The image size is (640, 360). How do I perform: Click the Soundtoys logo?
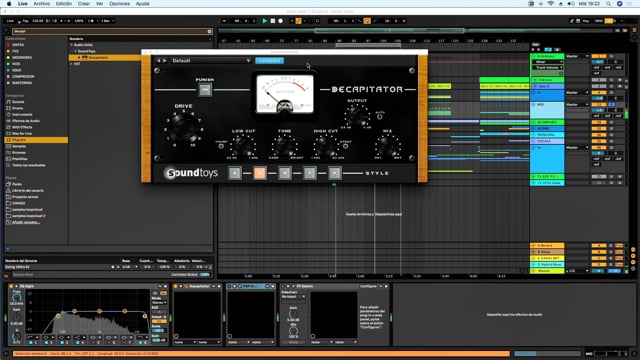[191, 173]
